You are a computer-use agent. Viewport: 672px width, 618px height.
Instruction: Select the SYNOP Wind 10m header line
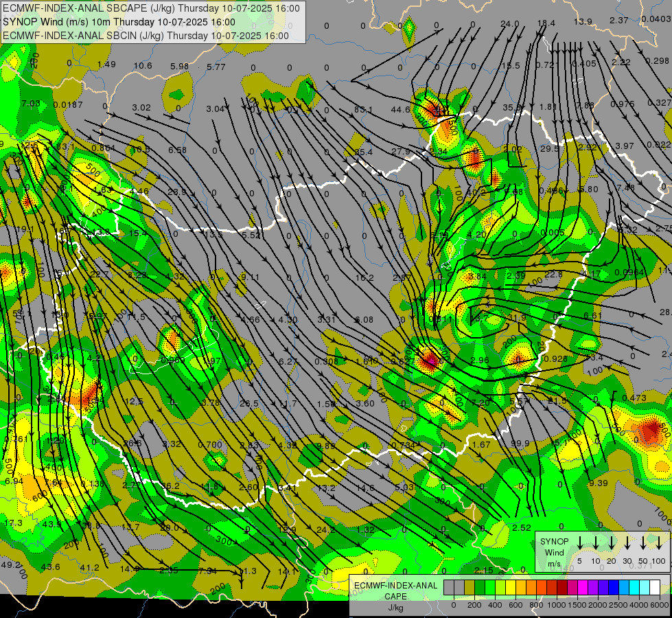[119, 22]
